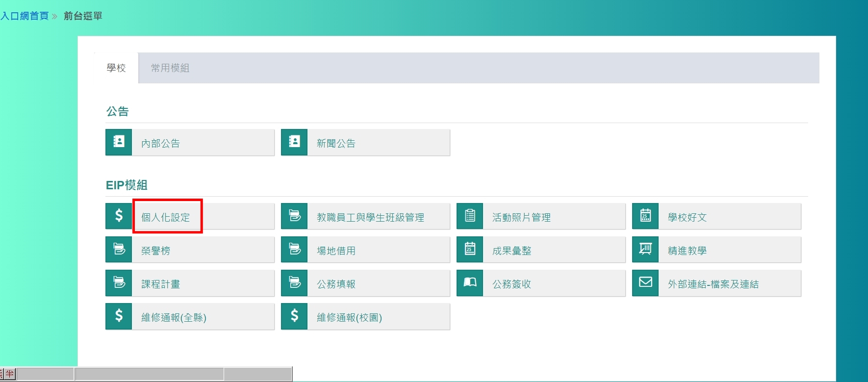This screenshot has width=868, height=382.
Task: Click the calendar icon beside 學校好文
Action: (x=645, y=216)
